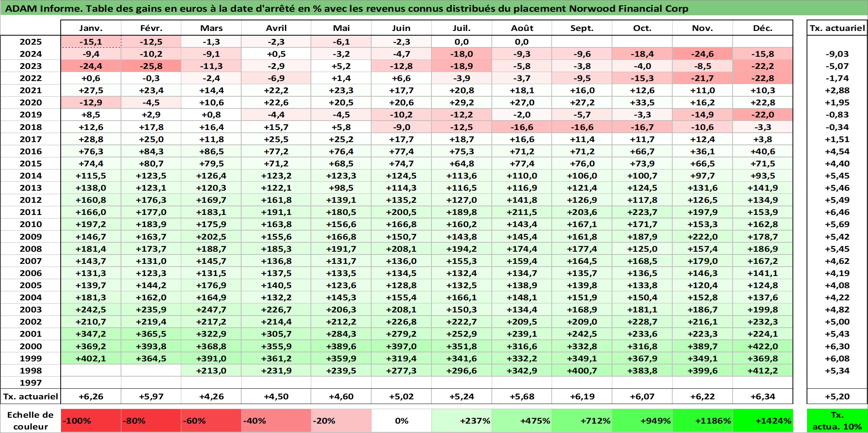Click the 1997 row label
Viewport: 868px width, 433px height.
[x=31, y=382]
